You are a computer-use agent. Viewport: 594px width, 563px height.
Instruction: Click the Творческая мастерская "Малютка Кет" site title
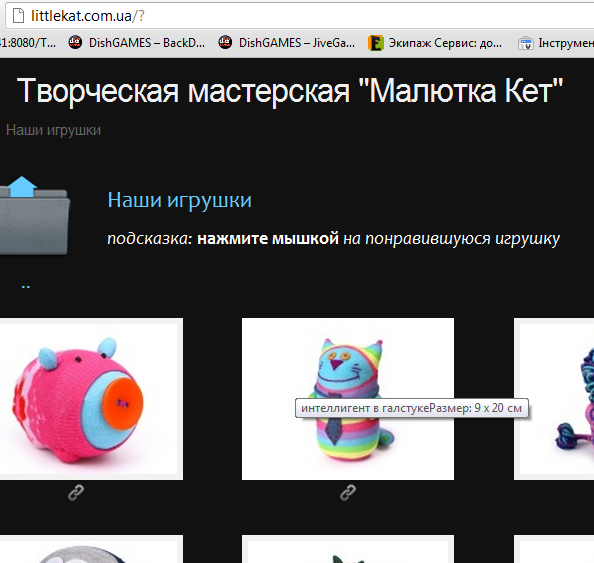pos(290,91)
